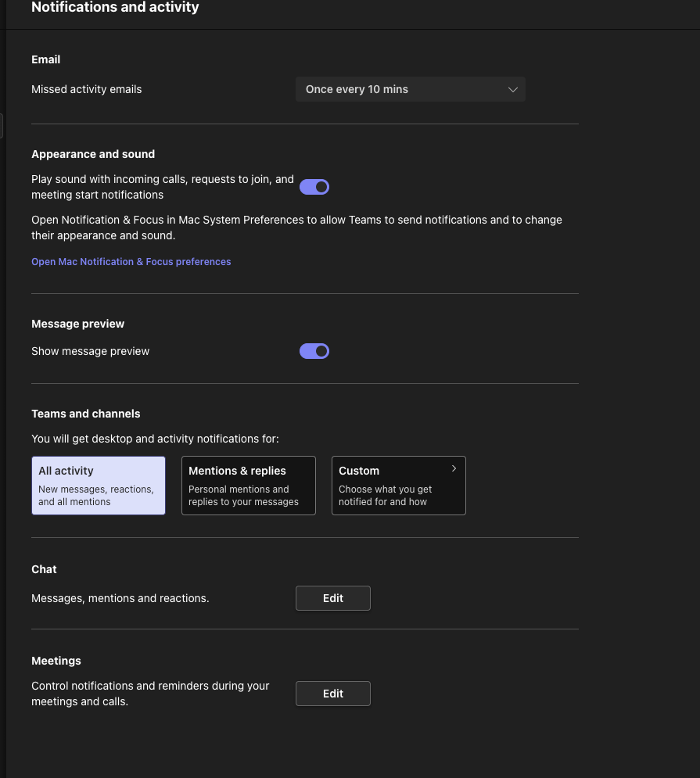Click the 'Teams and channels' section heading
Viewport: 700px width, 778px height.
[86, 414]
